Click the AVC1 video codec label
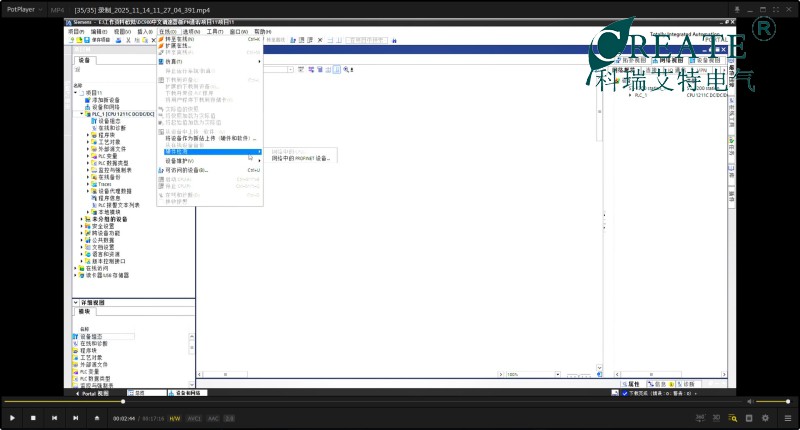800x430 pixels. coord(194,419)
